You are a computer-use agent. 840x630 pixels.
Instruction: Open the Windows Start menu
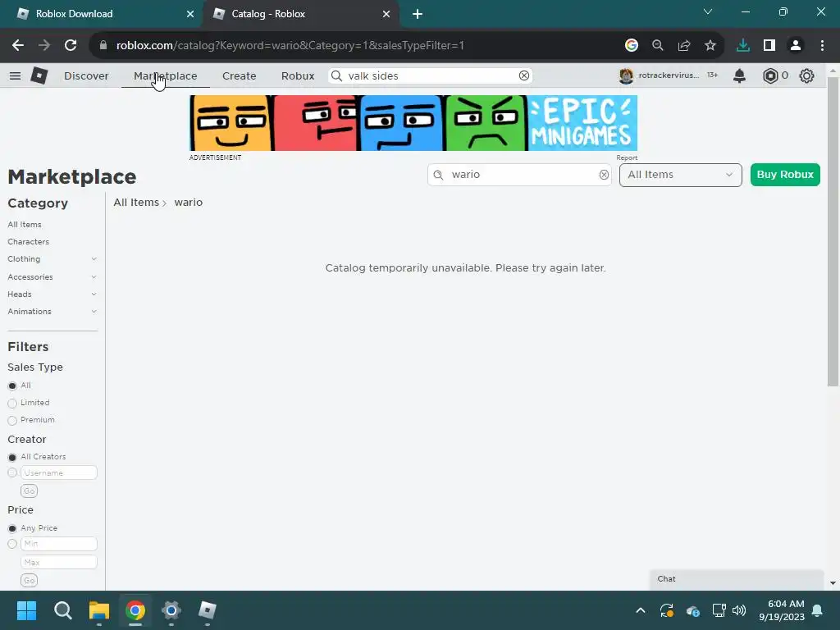(x=26, y=610)
